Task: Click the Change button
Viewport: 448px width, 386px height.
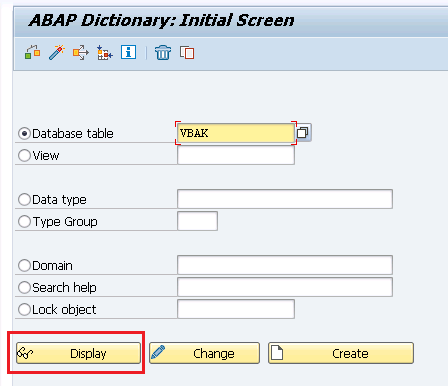Action: pyautogui.click(x=204, y=353)
